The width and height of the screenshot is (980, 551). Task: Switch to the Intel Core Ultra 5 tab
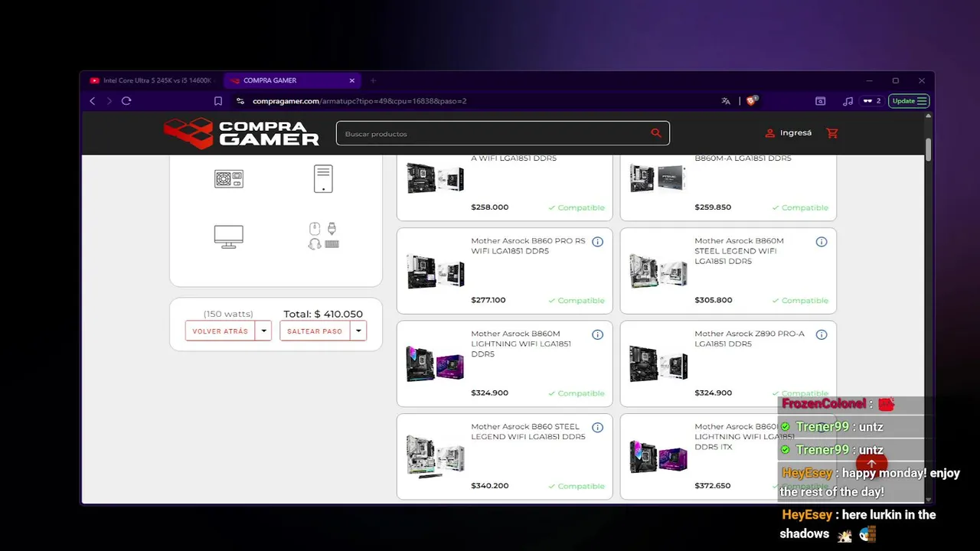152,80
